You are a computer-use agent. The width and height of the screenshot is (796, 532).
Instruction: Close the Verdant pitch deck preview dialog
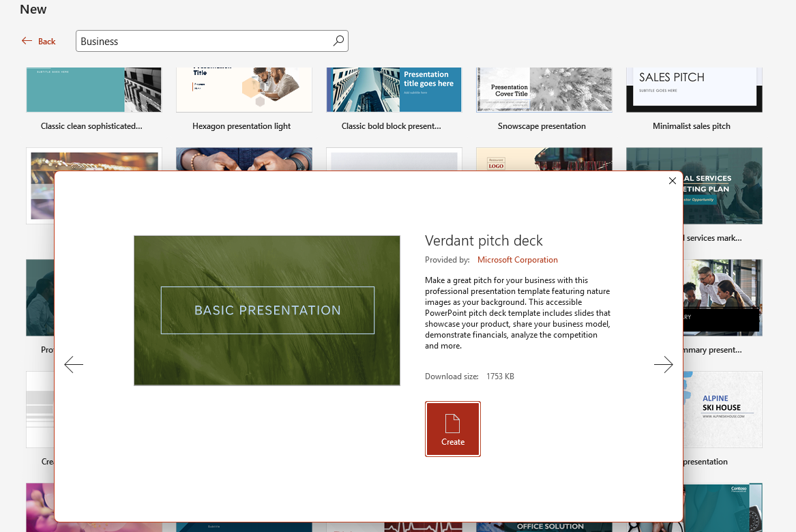click(x=672, y=181)
